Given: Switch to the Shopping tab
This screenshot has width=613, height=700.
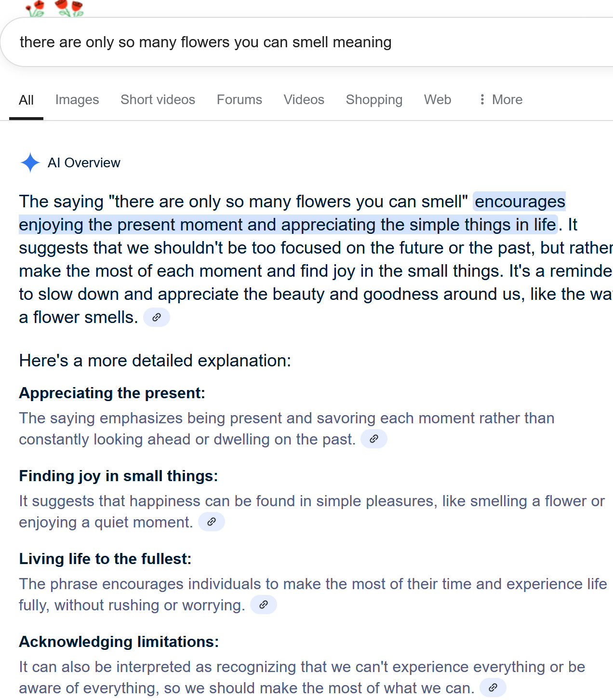Looking at the screenshot, I should pos(374,99).
